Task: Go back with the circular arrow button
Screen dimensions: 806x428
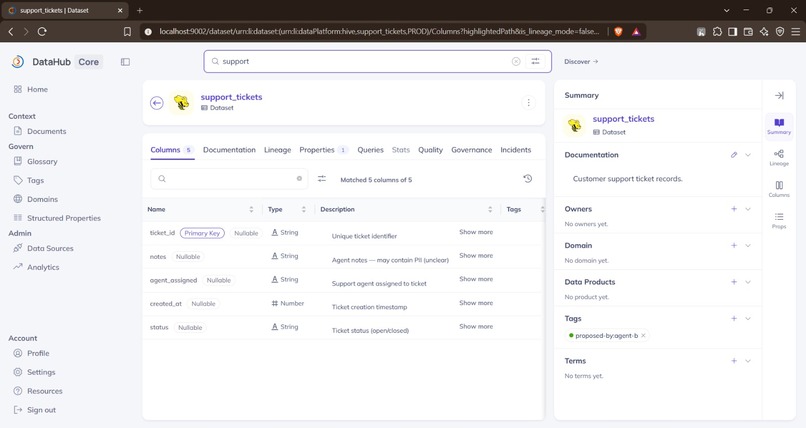Action: 157,103
